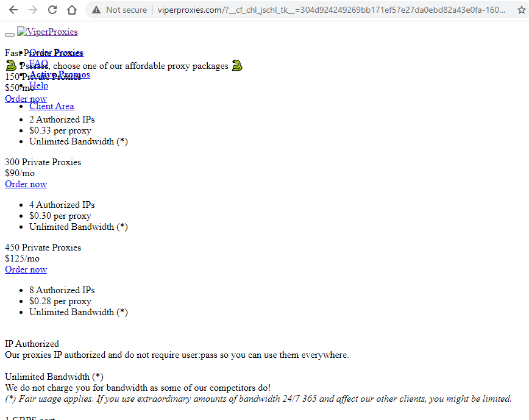Open the Help menu link
This screenshot has height=420, width=529.
[39, 86]
